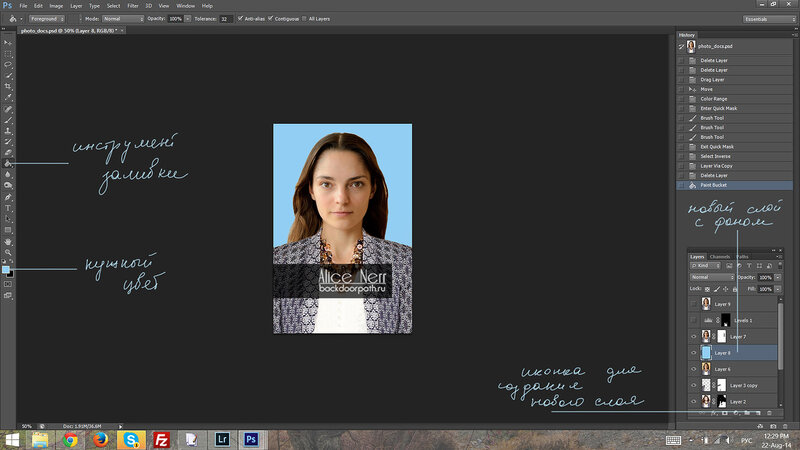Select the Blur tool
Screen dimensions: 800x450
(8, 174)
